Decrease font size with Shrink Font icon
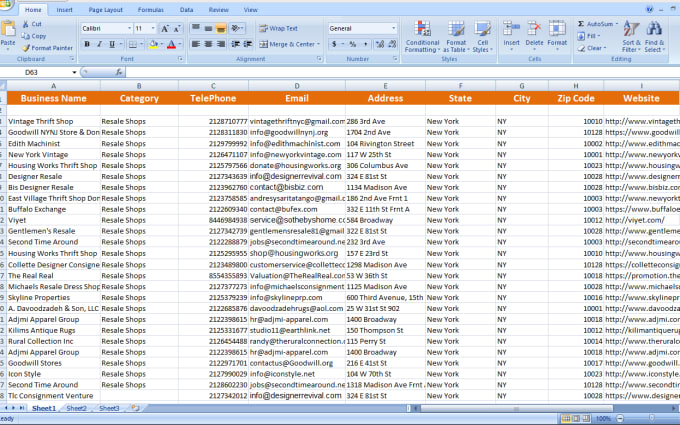Viewport: 680px width, 425px height. click(x=177, y=29)
